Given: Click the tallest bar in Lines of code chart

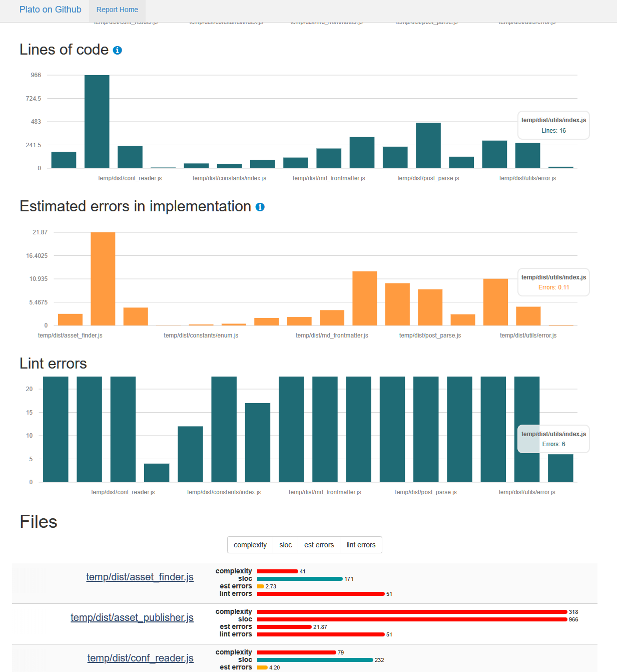Looking at the screenshot, I should coord(97,122).
